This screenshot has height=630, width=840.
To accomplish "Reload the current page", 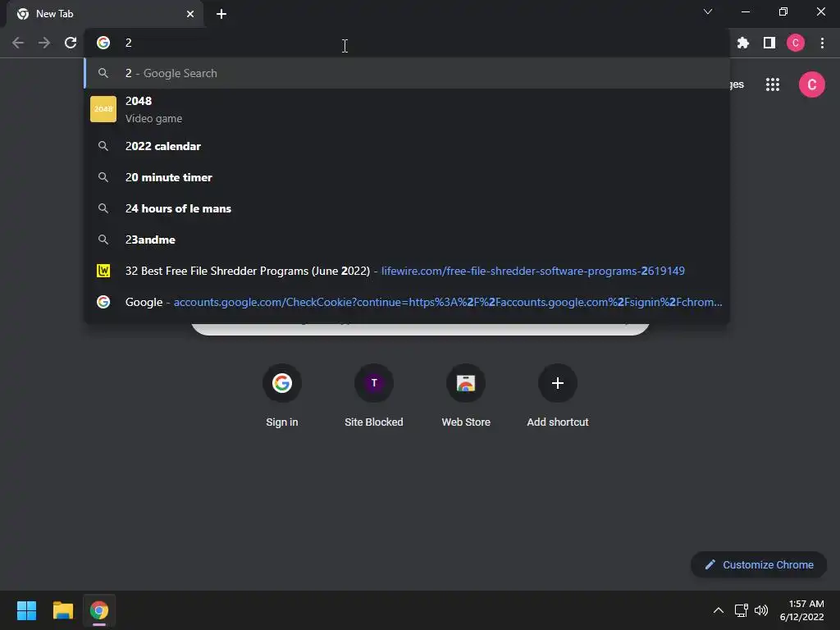I will [x=71, y=43].
